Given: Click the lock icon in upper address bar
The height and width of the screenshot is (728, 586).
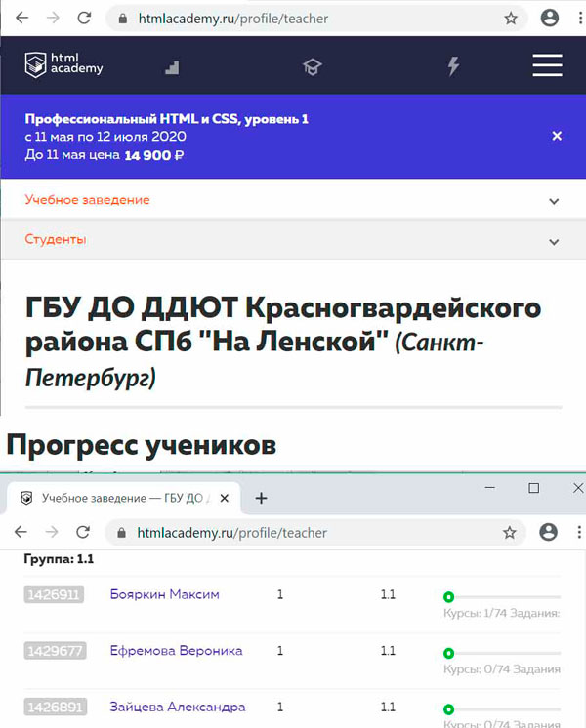Looking at the screenshot, I should tap(123, 19).
